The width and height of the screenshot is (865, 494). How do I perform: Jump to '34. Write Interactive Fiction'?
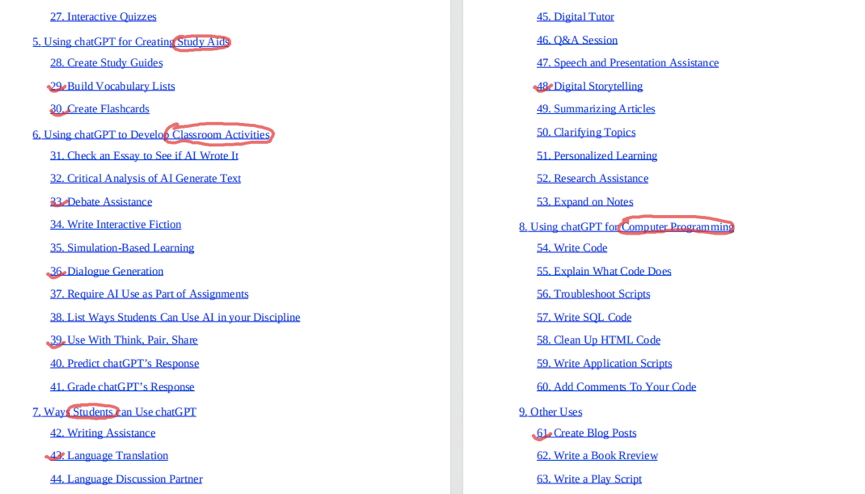click(116, 225)
